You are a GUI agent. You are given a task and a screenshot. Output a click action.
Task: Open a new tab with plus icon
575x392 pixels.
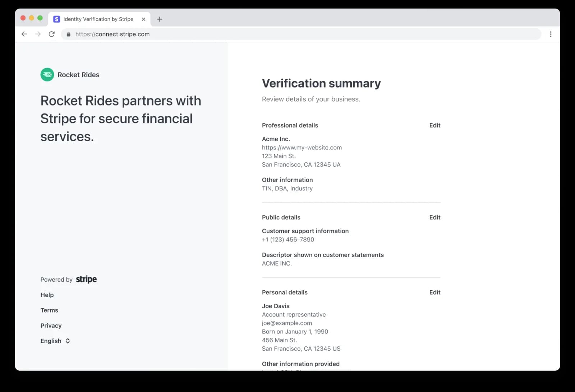pyautogui.click(x=160, y=19)
